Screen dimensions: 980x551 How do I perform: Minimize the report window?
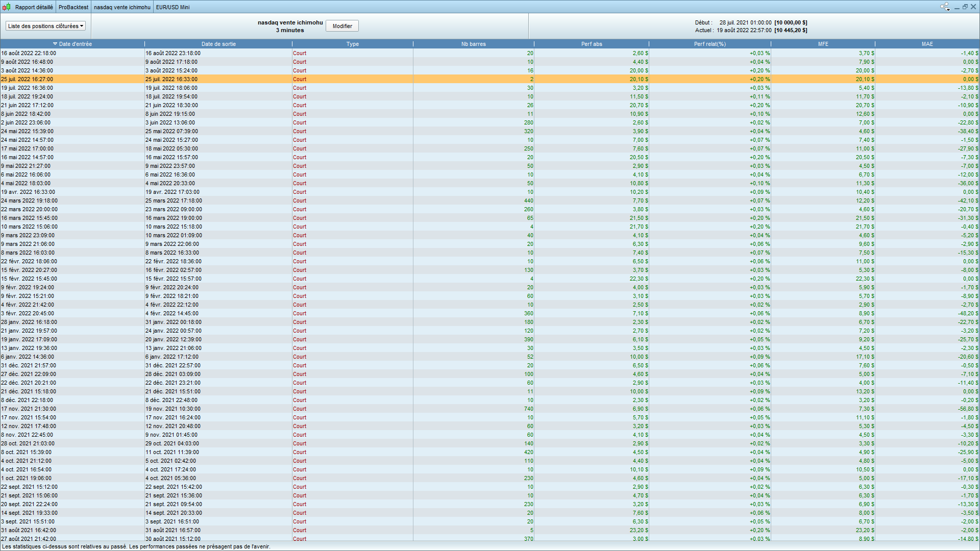coord(957,7)
